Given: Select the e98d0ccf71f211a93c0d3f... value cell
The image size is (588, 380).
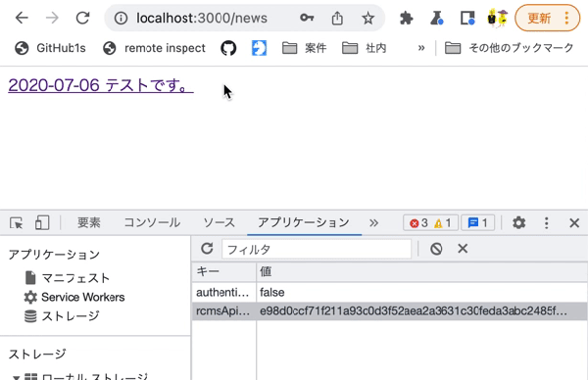Looking at the screenshot, I should coord(421,311).
